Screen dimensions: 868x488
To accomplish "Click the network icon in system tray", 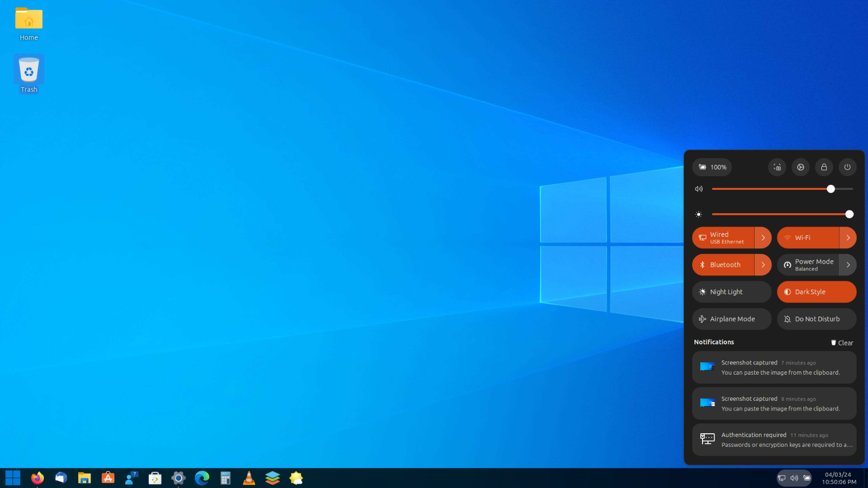I will pos(782,478).
